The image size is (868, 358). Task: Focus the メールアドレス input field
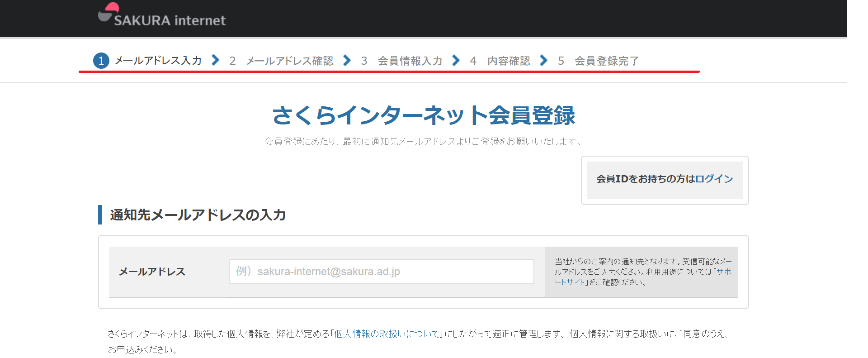(382, 272)
